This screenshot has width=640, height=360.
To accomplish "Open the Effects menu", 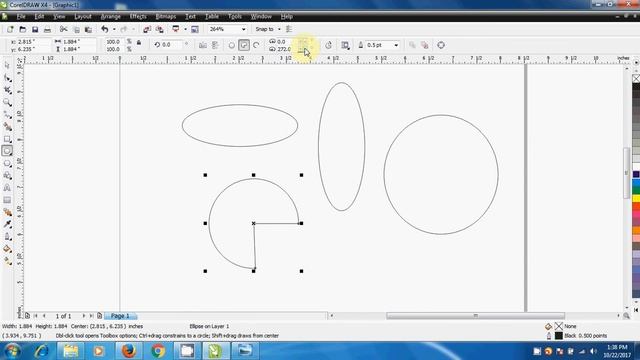I will click(x=138, y=16).
